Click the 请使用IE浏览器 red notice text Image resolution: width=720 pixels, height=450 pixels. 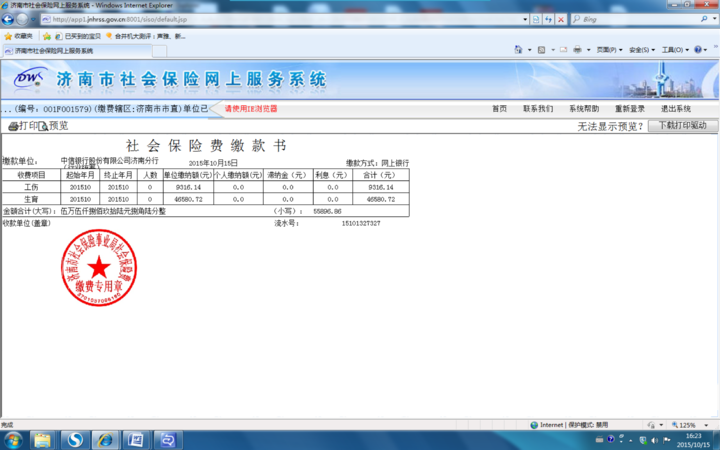click(x=251, y=109)
